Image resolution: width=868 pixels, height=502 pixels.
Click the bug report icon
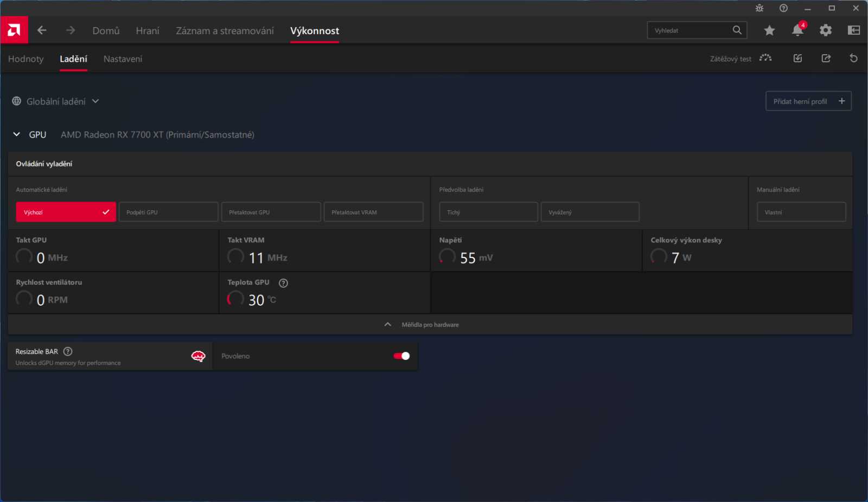(759, 8)
